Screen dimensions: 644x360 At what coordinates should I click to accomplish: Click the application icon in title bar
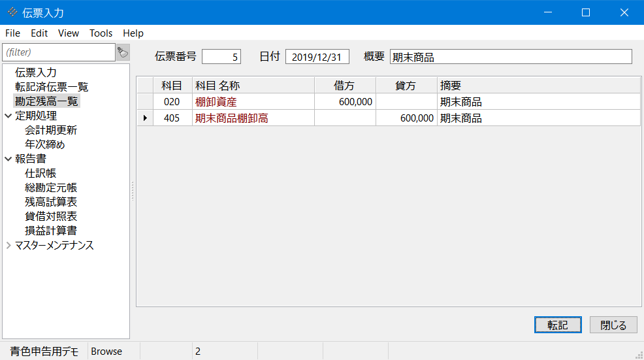[x=12, y=12]
